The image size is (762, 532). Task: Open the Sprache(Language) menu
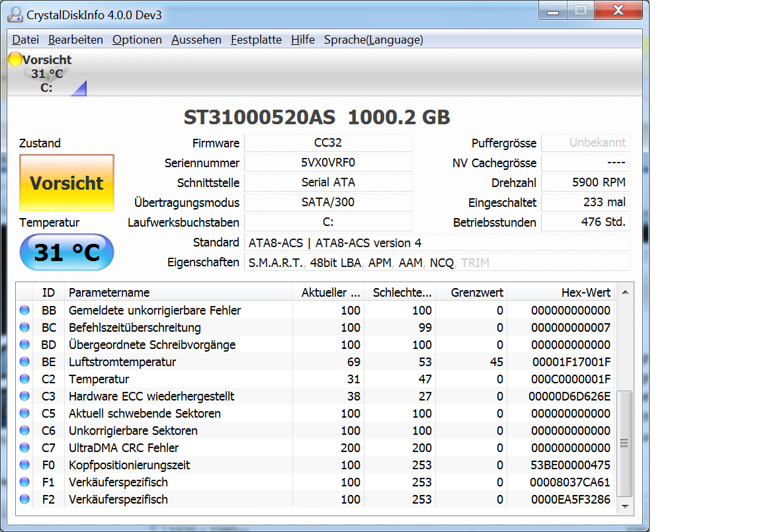coord(373,40)
